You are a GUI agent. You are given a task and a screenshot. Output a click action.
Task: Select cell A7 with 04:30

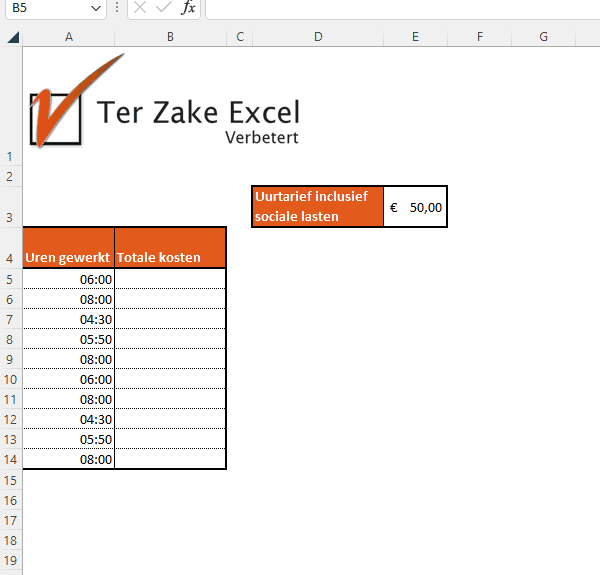68,319
